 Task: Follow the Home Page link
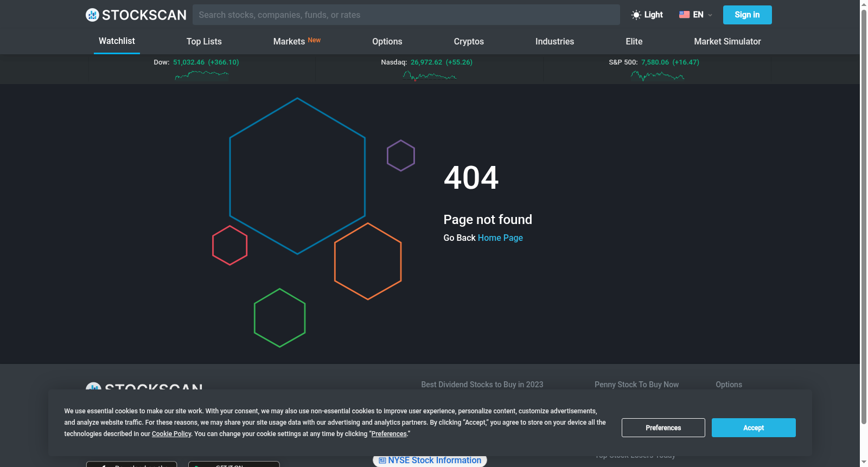point(500,238)
